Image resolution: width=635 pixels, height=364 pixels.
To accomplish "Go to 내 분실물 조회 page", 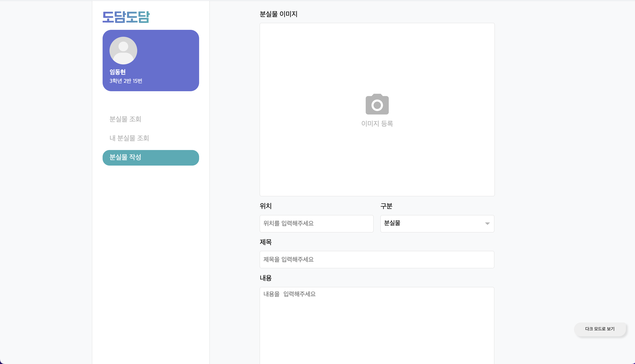I will pyautogui.click(x=129, y=138).
